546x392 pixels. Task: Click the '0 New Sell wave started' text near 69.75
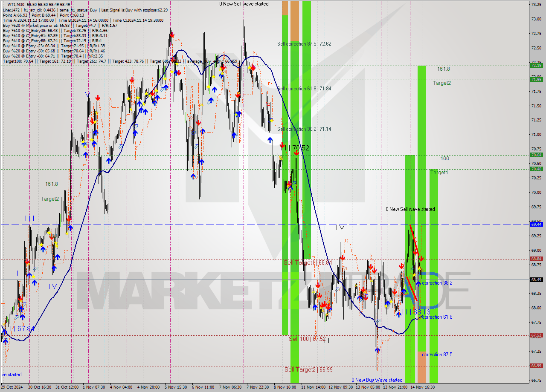point(410,209)
